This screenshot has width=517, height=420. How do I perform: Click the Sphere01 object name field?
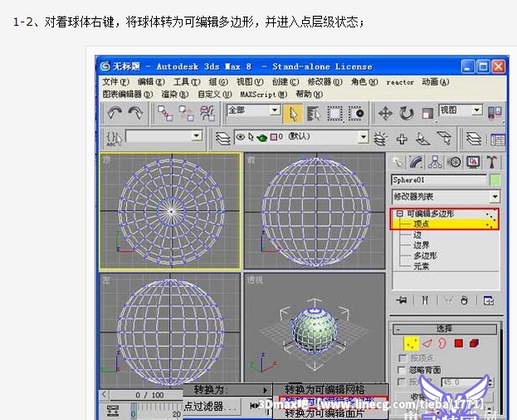(439, 180)
